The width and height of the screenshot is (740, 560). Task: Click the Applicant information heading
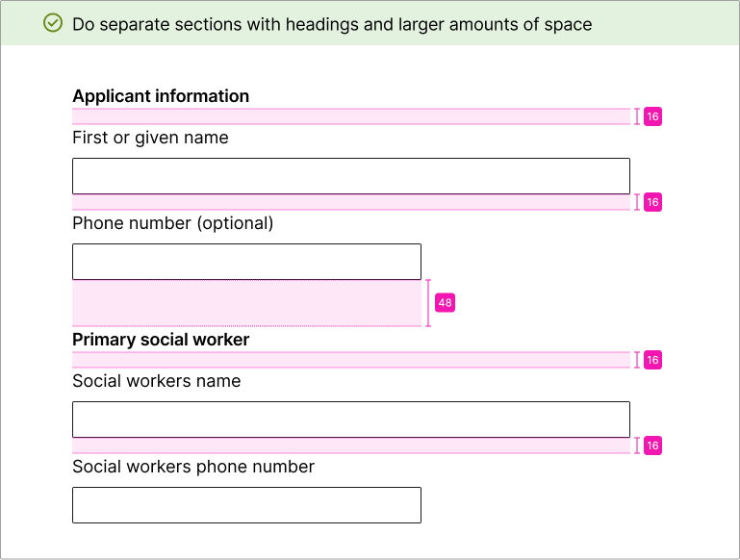coord(161,96)
